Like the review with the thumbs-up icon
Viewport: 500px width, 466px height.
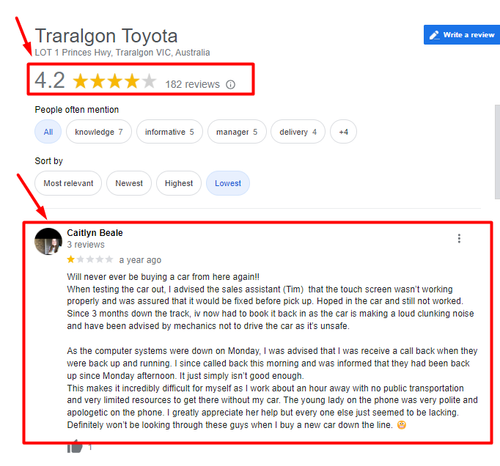pos(75,446)
